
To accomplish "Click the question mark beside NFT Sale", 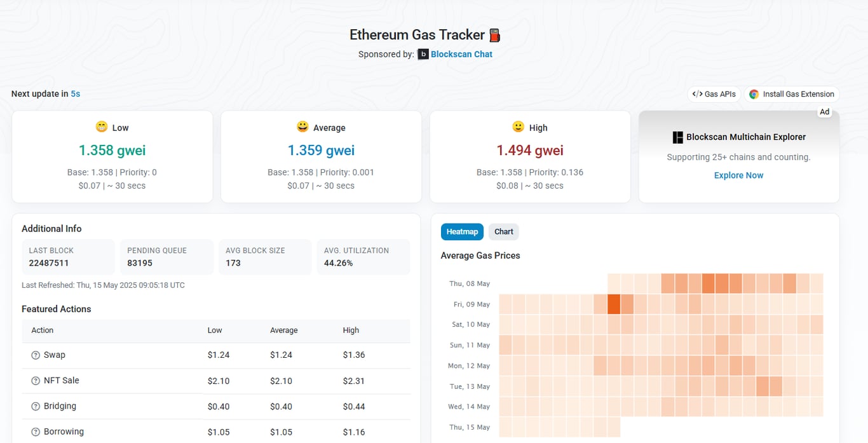I will point(36,381).
